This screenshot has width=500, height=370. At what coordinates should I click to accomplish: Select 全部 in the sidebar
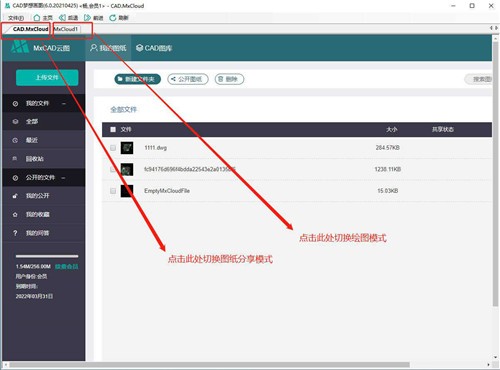tap(43, 121)
